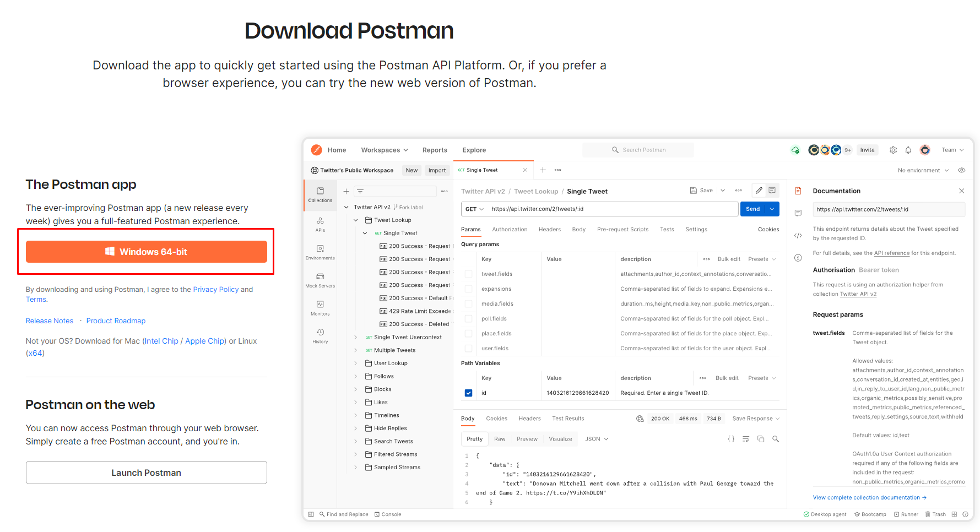Tick the user.fields checkbox
The height and width of the screenshot is (532, 980).
(x=468, y=348)
